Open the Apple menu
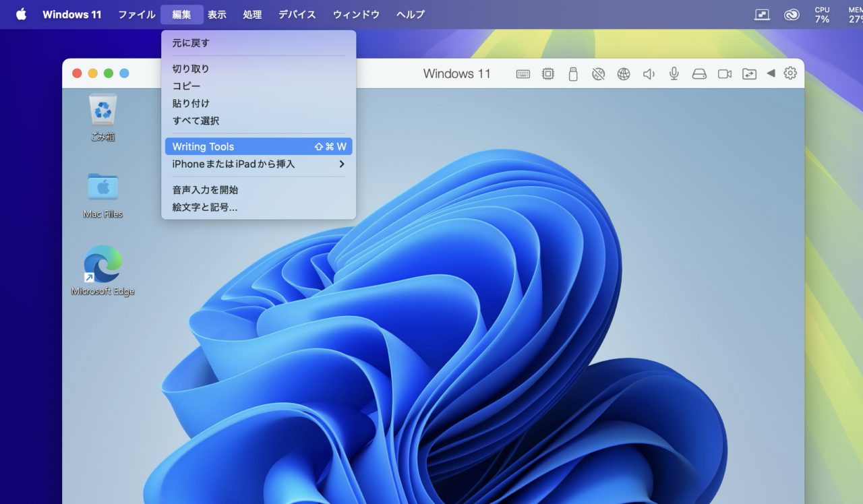The height and width of the screenshot is (504, 863). click(x=21, y=14)
